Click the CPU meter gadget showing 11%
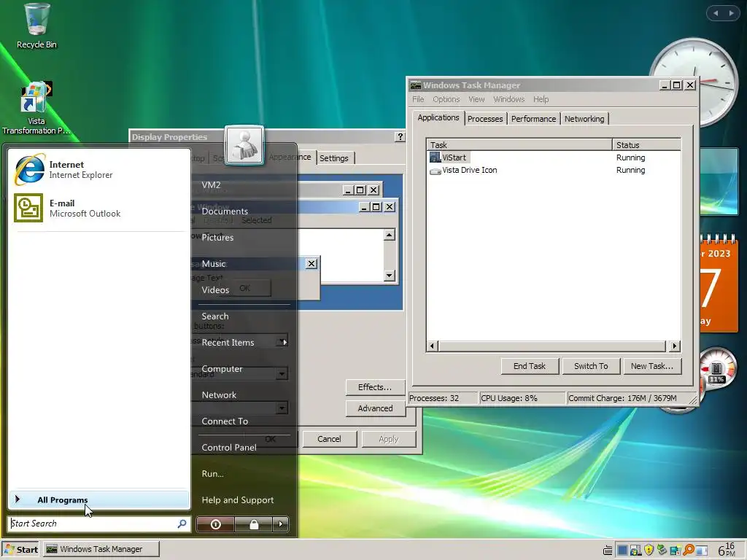The height and width of the screenshot is (560, 747). 718,370
